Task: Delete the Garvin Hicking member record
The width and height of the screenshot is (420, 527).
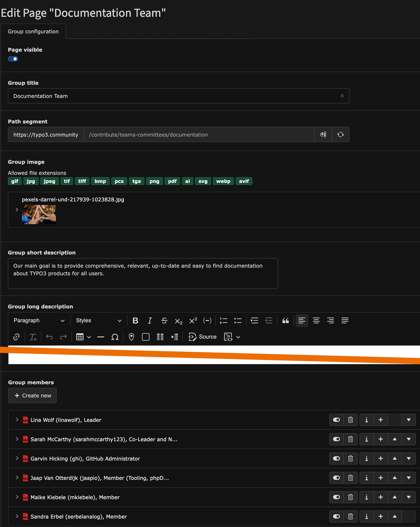Action: click(351, 458)
